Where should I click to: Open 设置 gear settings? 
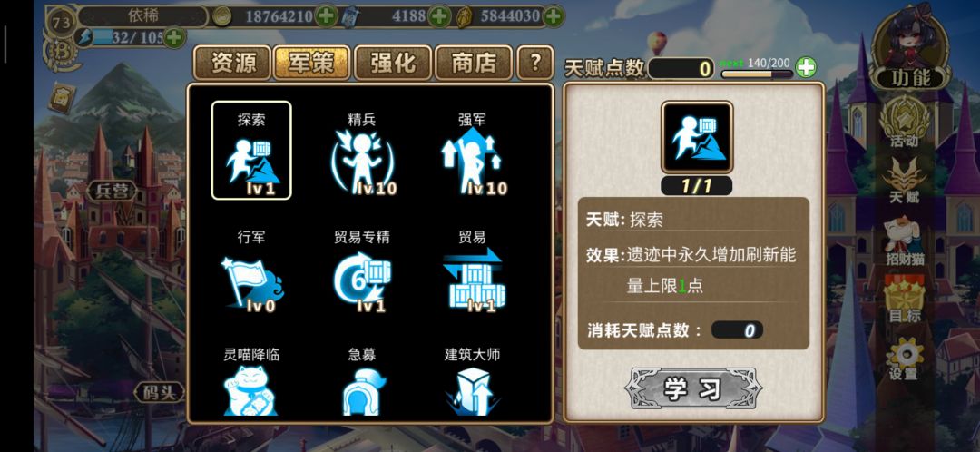tap(905, 359)
